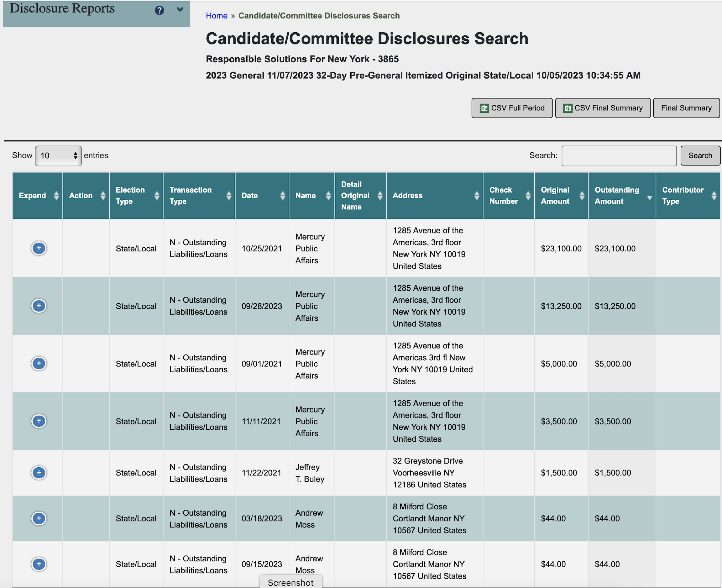Expand the Jeffrey T. Buley row

39,473
